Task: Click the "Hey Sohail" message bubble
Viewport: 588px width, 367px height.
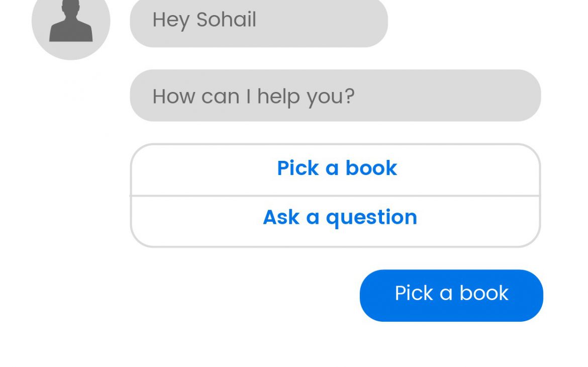Action: [259, 22]
